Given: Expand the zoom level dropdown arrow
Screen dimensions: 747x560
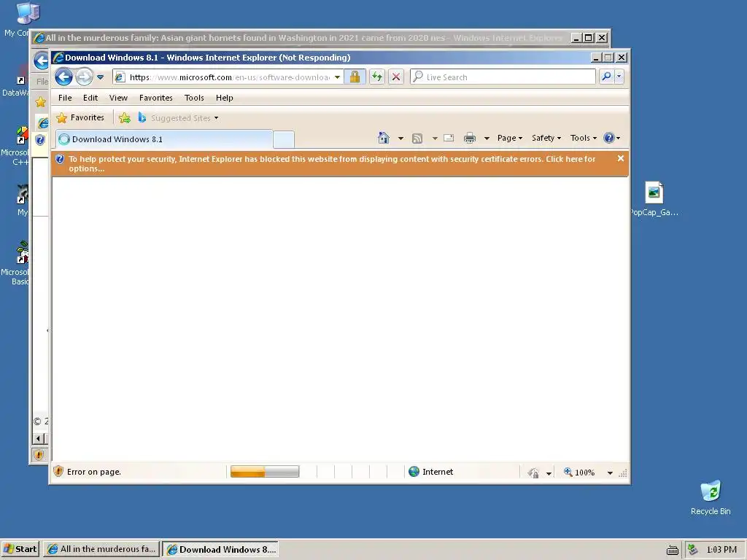Looking at the screenshot, I should click(x=610, y=472).
